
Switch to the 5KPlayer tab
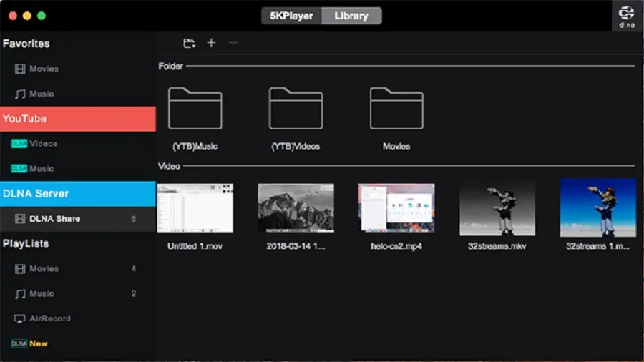click(x=292, y=16)
